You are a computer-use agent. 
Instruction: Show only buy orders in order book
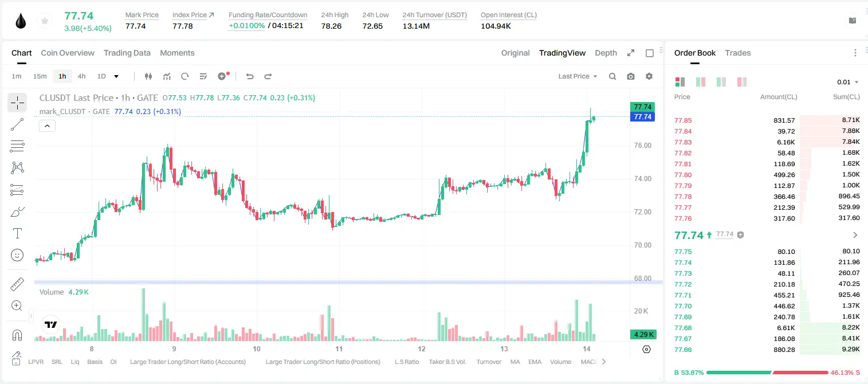(721, 82)
